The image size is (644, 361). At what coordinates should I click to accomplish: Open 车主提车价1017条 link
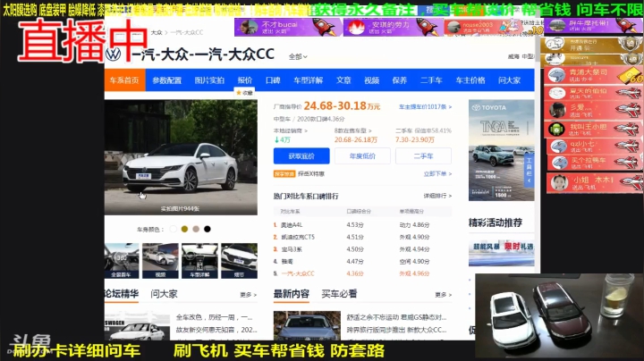click(x=425, y=106)
